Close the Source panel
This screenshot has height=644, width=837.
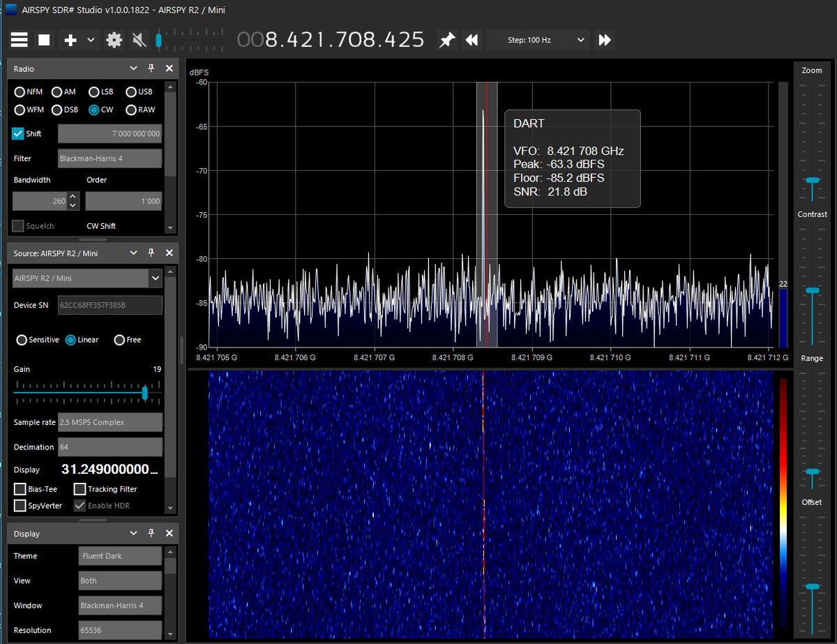(169, 253)
